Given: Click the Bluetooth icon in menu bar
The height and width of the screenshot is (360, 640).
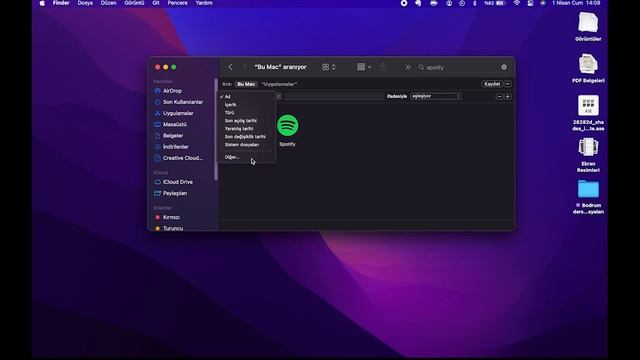Looking at the screenshot, I should click(x=474, y=3).
